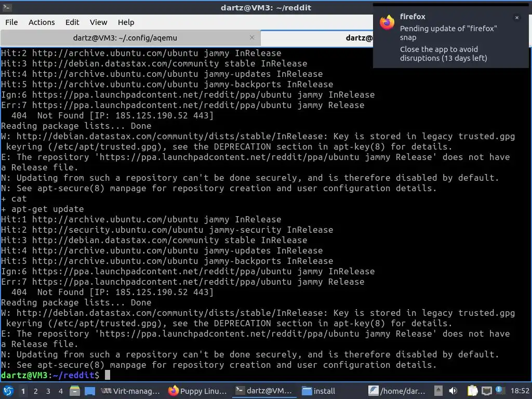Open the File menu
Viewport: 532px width, 399px height.
click(11, 22)
